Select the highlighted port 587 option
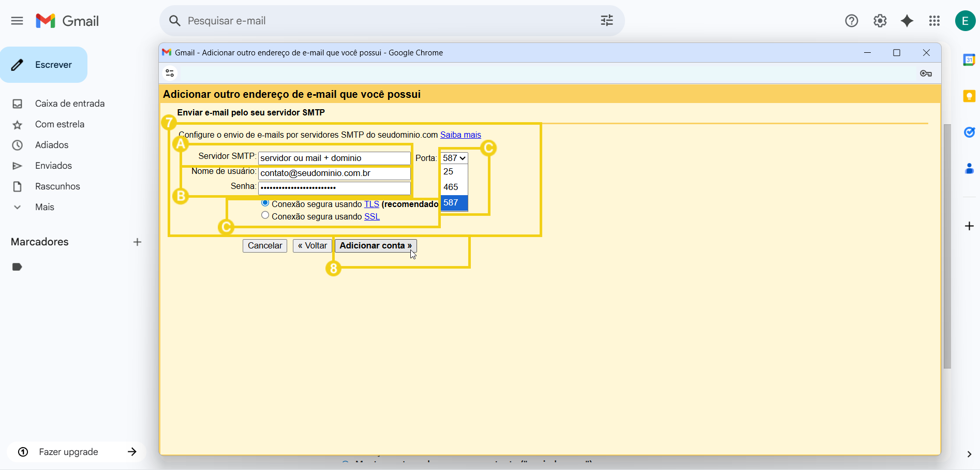This screenshot has height=470, width=980. [x=454, y=203]
